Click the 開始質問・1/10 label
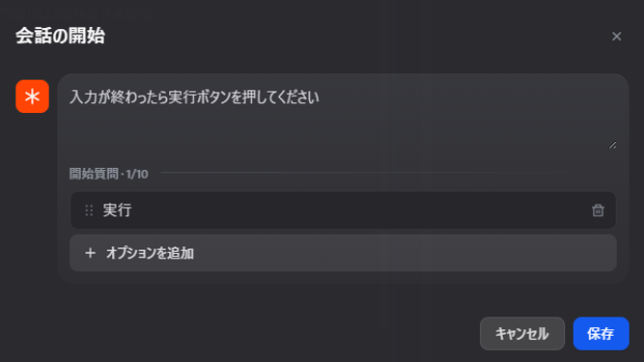This screenshot has width=644, height=362. click(x=108, y=174)
